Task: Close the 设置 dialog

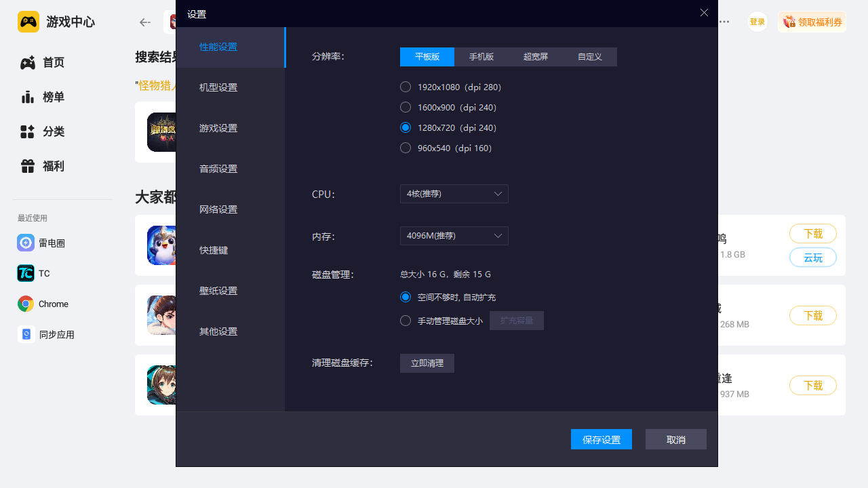Action: click(704, 13)
